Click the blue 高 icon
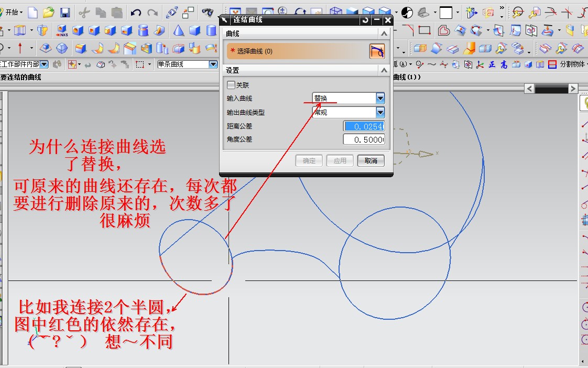 point(504,64)
